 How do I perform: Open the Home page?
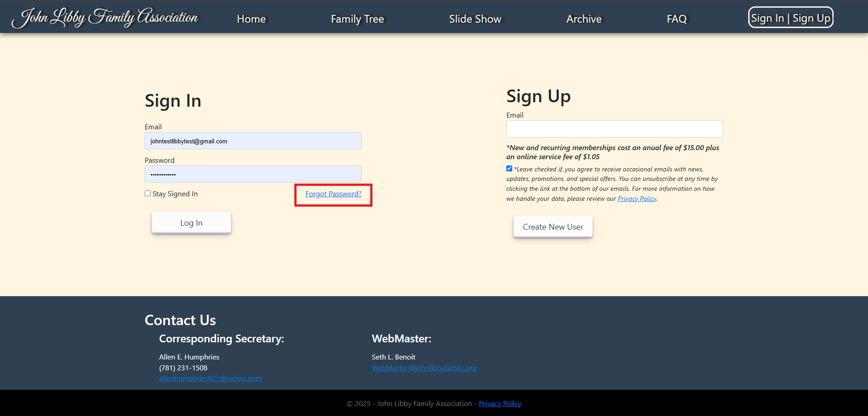click(x=251, y=19)
